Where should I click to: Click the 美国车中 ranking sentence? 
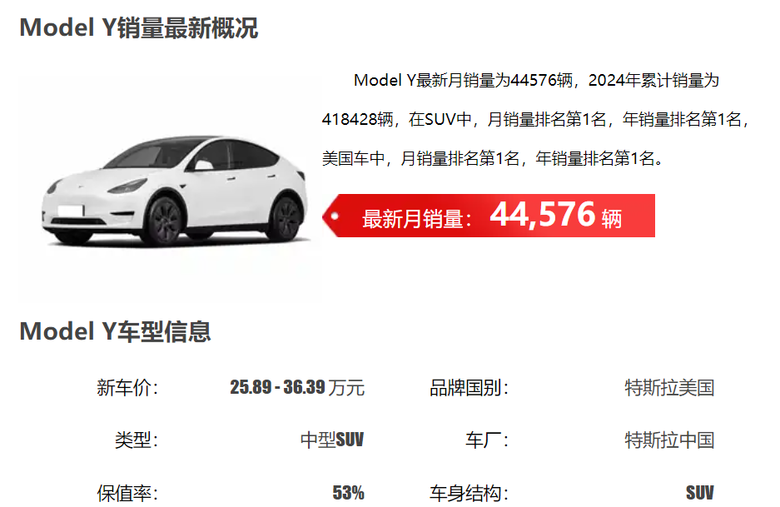492,159
